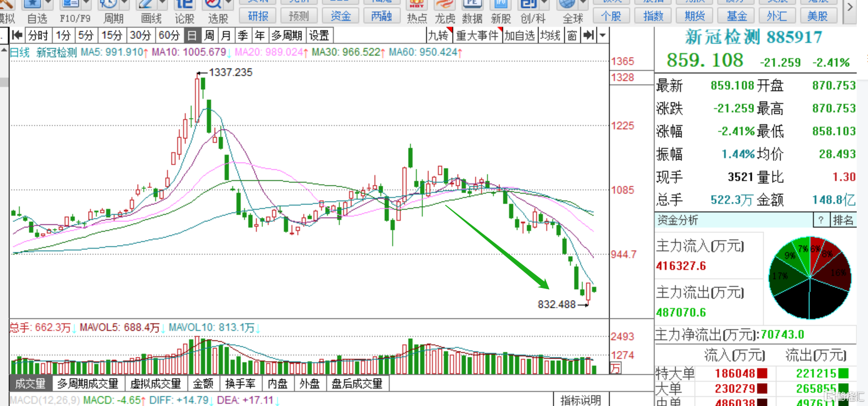Open the 龙虎 ranking icon
The width and height of the screenshot is (868, 406).
445,4
